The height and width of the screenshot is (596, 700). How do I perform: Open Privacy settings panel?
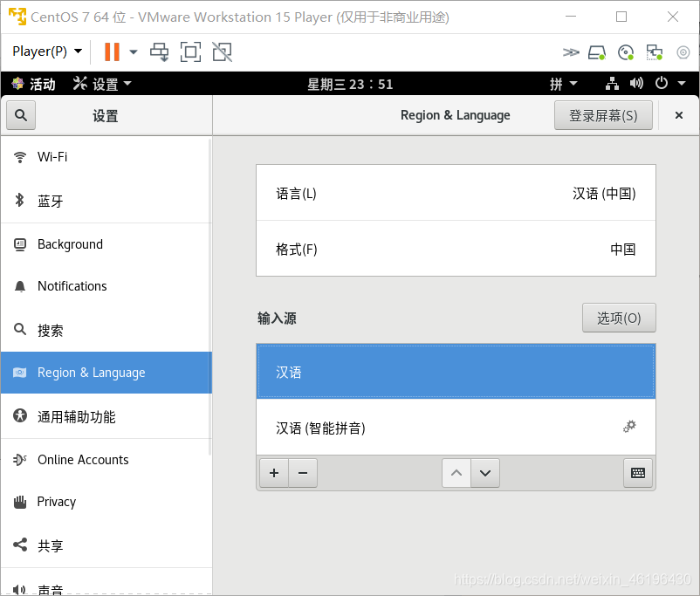tap(106, 502)
